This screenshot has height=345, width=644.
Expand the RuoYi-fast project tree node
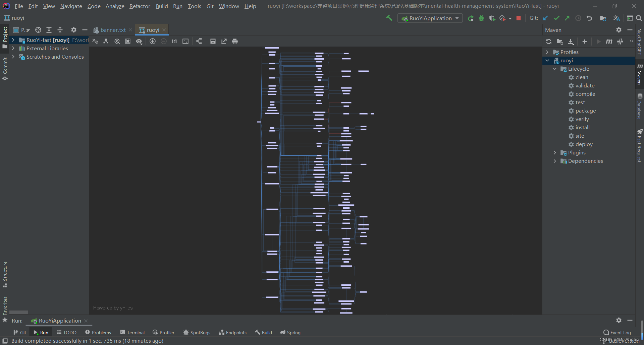pyautogui.click(x=13, y=40)
